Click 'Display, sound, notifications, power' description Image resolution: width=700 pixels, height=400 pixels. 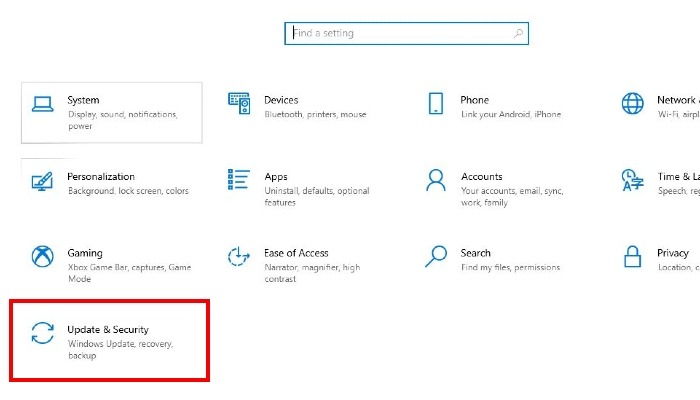[x=123, y=120]
